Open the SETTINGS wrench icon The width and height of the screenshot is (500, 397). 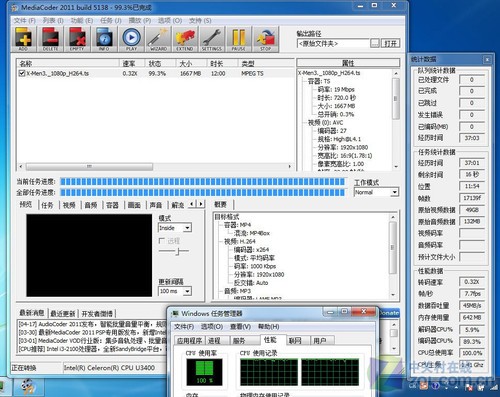click(x=212, y=39)
